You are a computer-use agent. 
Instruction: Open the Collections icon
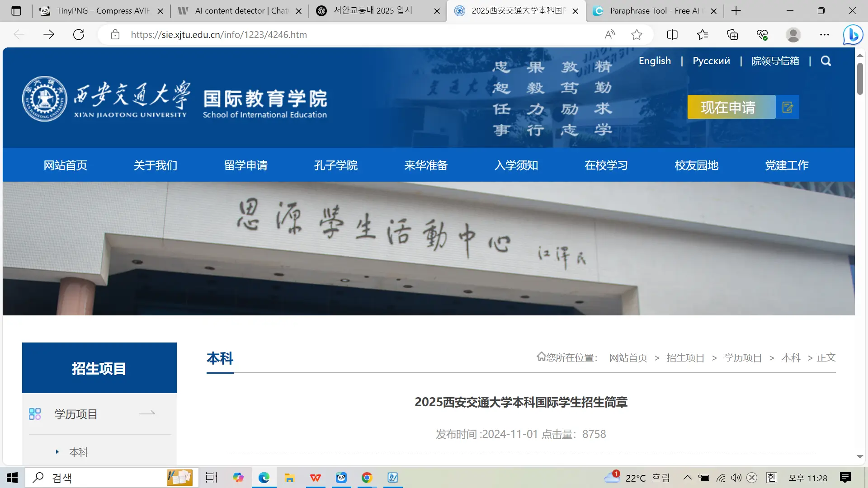tap(732, 34)
